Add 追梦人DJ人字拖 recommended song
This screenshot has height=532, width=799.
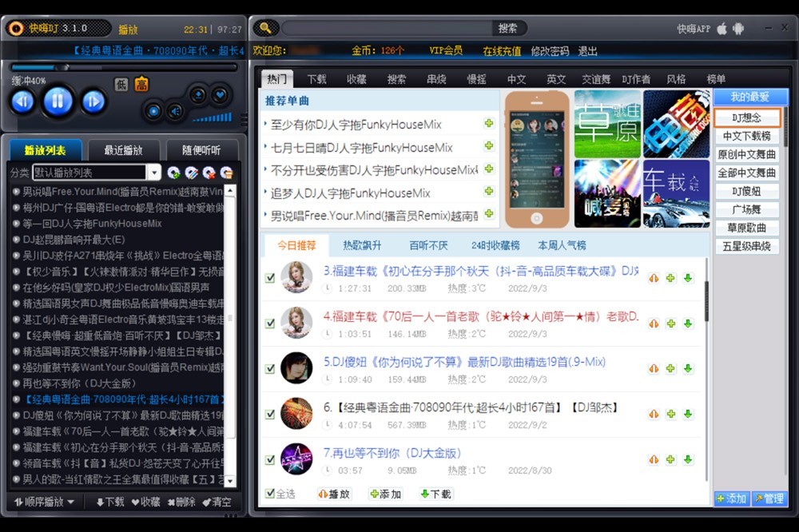tap(489, 191)
